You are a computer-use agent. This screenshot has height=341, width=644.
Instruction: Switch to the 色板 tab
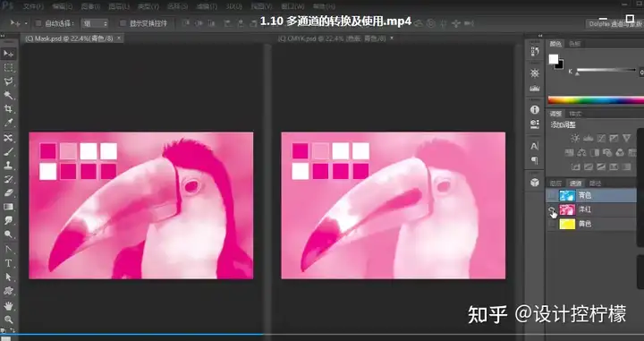click(x=575, y=44)
